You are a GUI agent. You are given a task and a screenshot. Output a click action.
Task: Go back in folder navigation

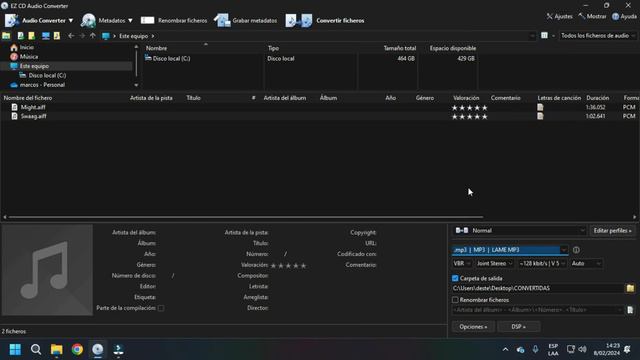tap(71, 36)
